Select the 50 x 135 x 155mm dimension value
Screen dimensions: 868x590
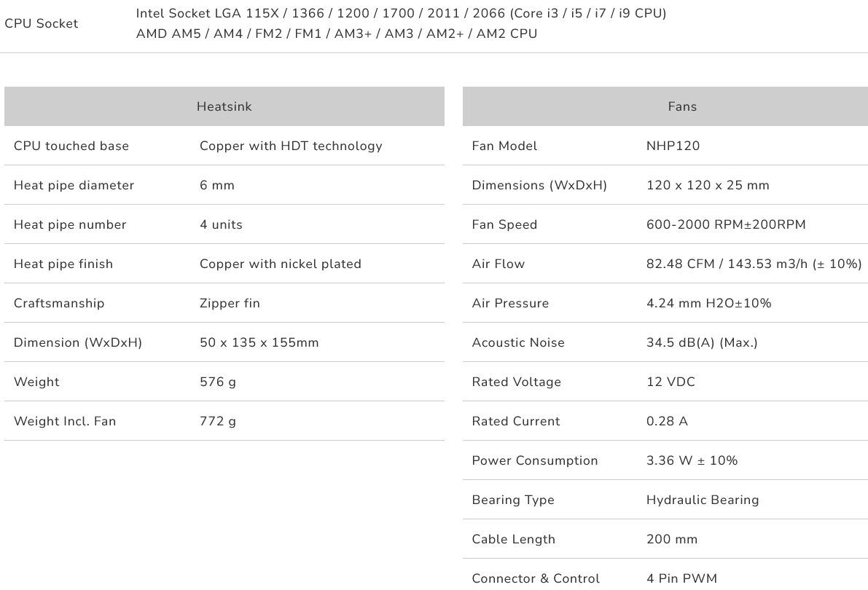click(259, 342)
